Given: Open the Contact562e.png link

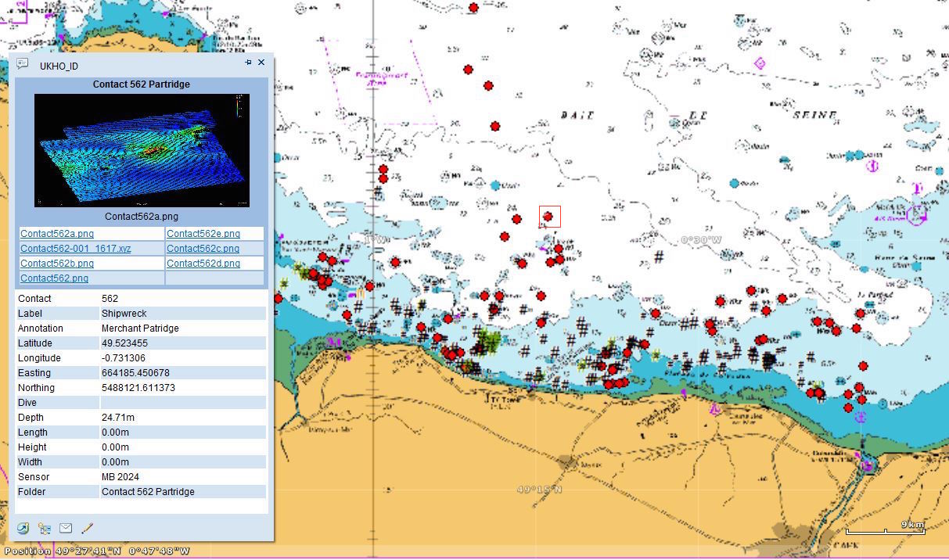Looking at the screenshot, I should coord(203,234).
